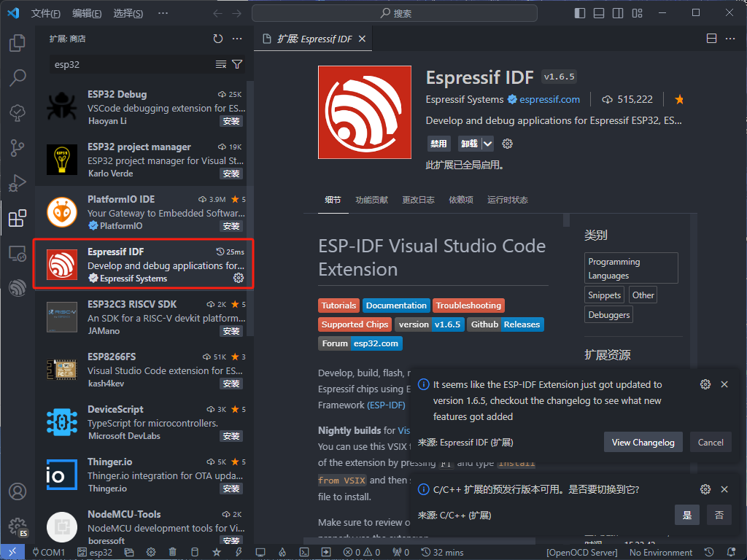Viewport: 747px width, 560px height.
Task: Install the ESP32 Debug extension
Action: point(231,122)
